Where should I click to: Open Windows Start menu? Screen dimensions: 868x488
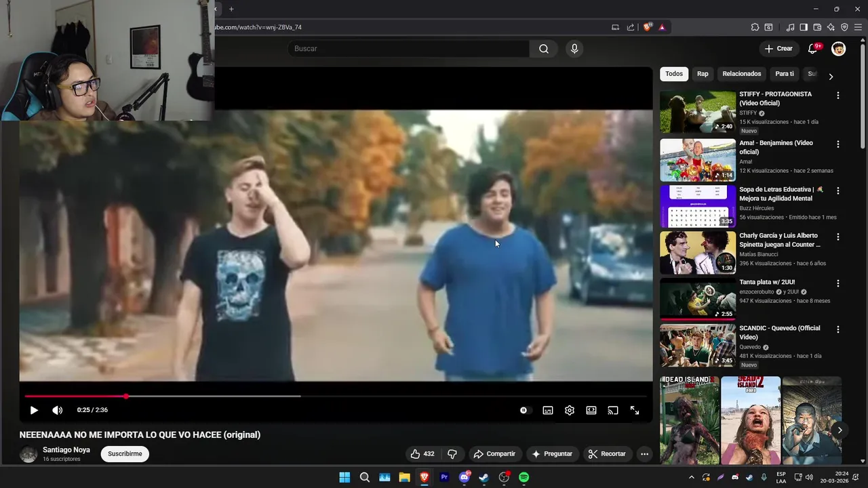(x=344, y=477)
